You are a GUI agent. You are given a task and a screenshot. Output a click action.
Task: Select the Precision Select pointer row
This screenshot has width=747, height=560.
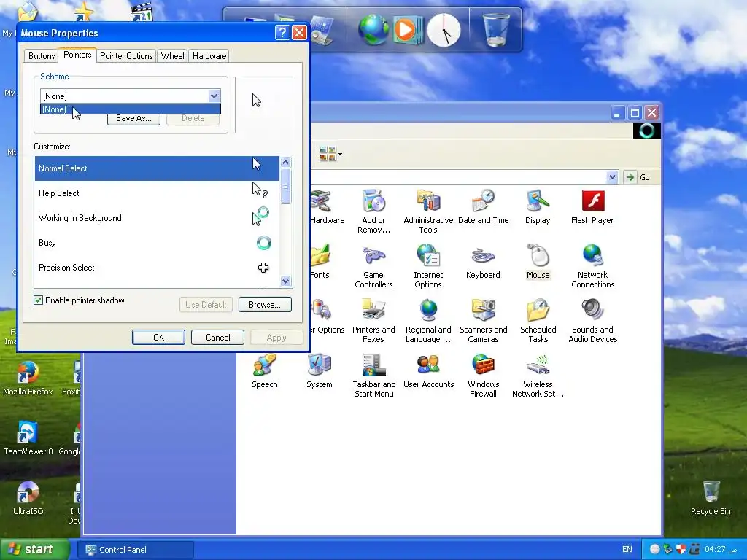(x=157, y=267)
